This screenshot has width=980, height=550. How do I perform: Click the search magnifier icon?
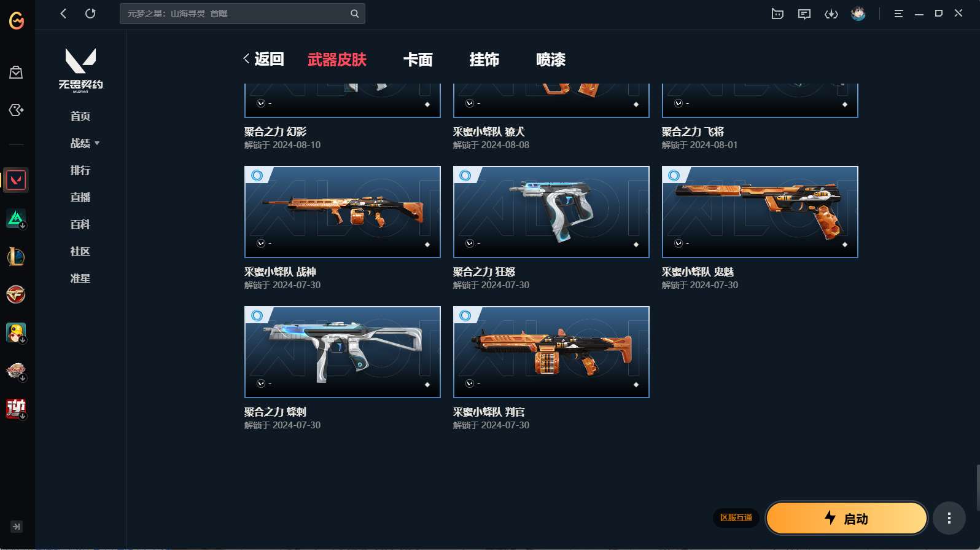pyautogui.click(x=354, y=14)
